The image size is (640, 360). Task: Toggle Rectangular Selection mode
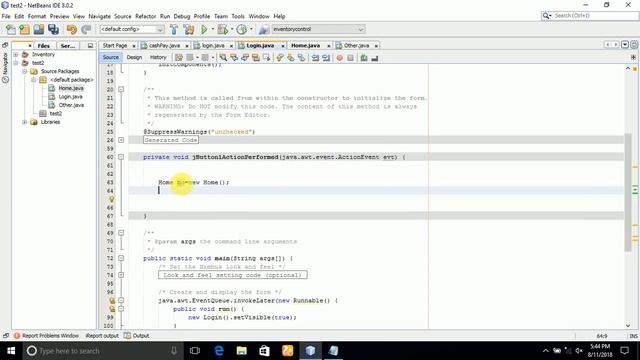[267, 58]
